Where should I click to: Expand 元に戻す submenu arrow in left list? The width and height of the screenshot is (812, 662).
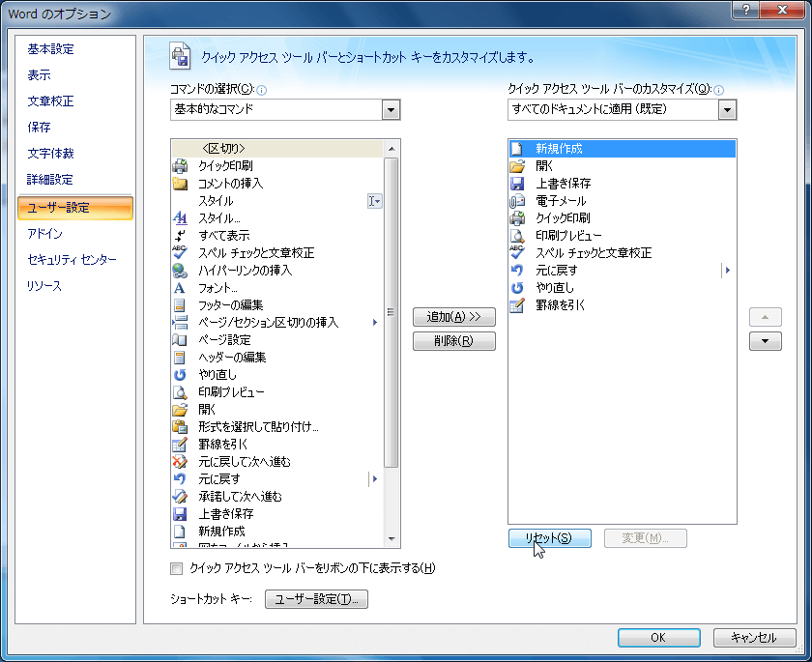375,478
